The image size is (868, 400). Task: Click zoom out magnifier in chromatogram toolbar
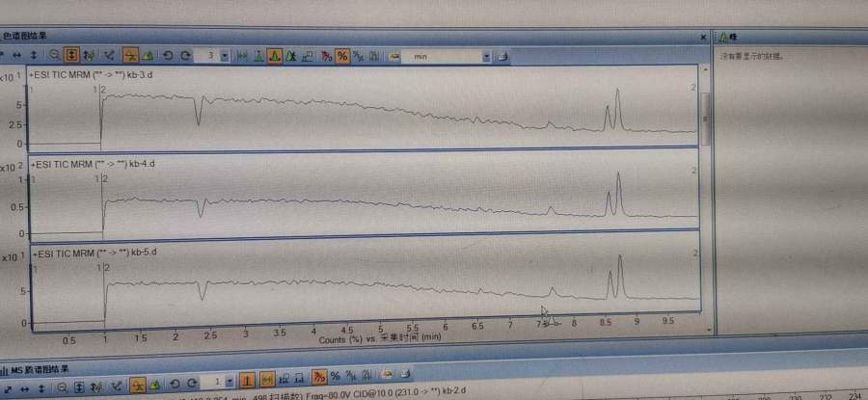coord(54,55)
